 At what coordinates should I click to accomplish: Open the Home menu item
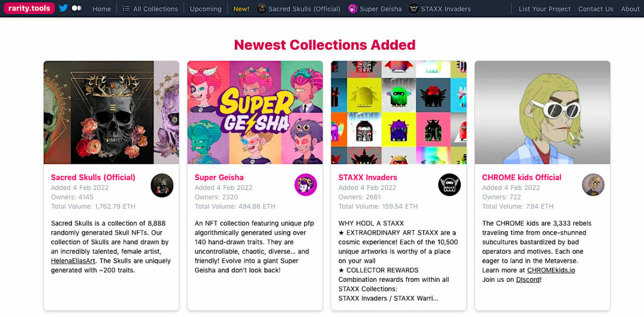102,9
